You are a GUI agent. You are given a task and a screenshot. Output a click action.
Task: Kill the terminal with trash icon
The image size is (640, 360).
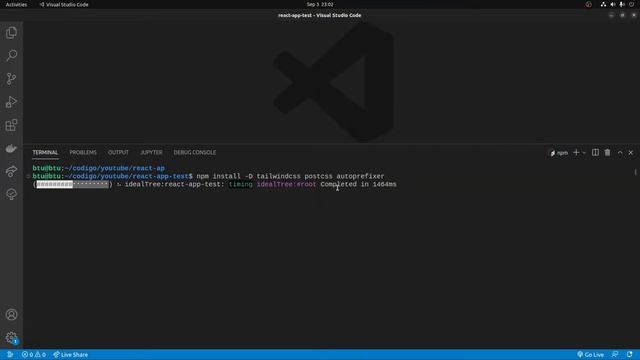607,152
